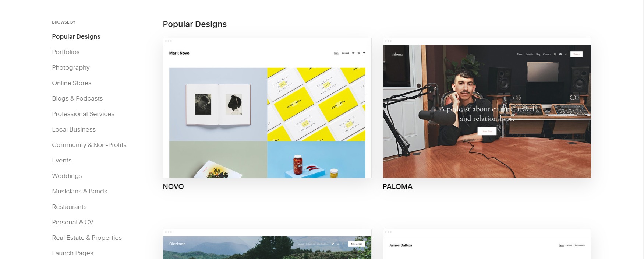Go to Blogs & Podcasts category
Image resolution: width=644 pixels, height=259 pixels.
[x=77, y=98]
